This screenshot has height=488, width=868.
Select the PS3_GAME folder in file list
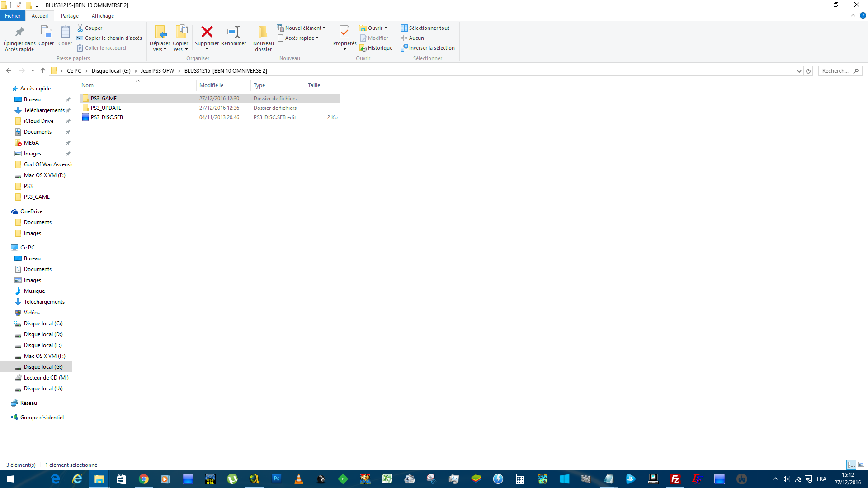coord(210,99)
